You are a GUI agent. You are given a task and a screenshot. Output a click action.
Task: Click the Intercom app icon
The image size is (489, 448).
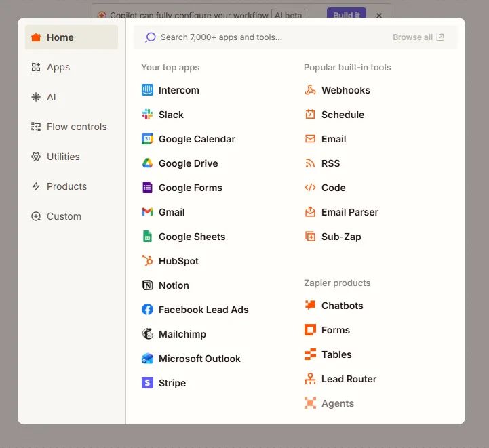(147, 90)
